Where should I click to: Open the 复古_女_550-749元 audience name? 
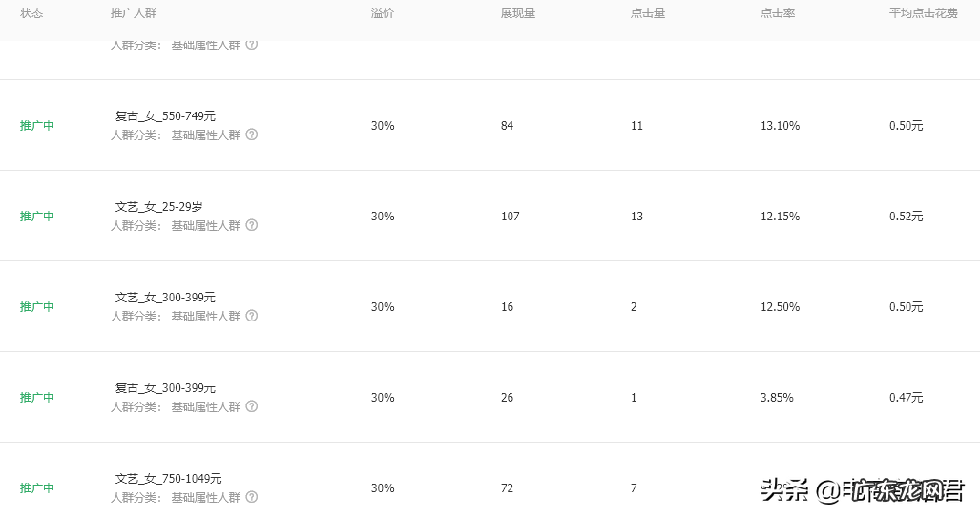click(x=165, y=116)
